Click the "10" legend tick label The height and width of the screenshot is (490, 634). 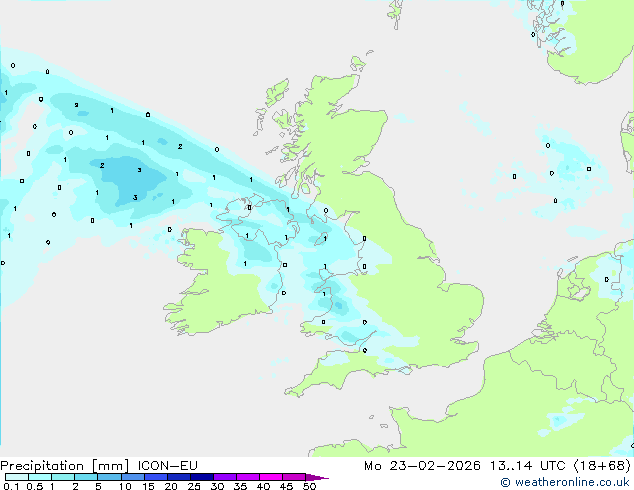(125, 486)
